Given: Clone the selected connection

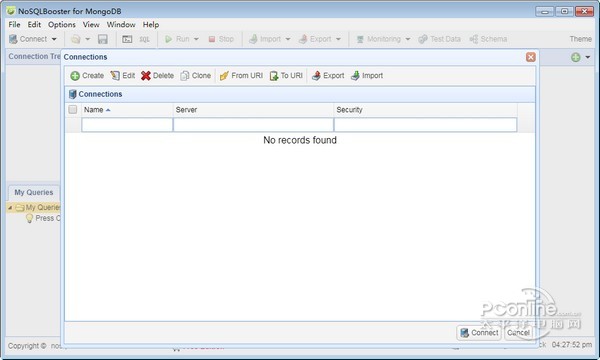Looking at the screenshot, I should (x=196, y=76).
